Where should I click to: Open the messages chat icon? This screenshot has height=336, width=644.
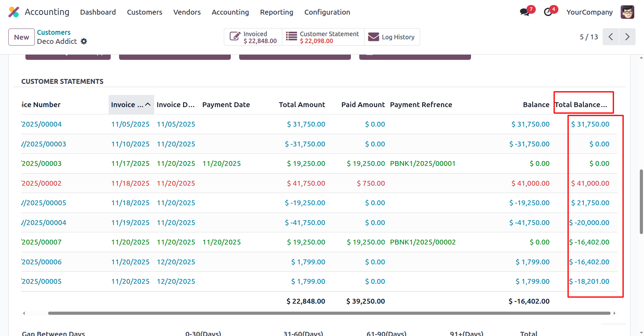525,12
